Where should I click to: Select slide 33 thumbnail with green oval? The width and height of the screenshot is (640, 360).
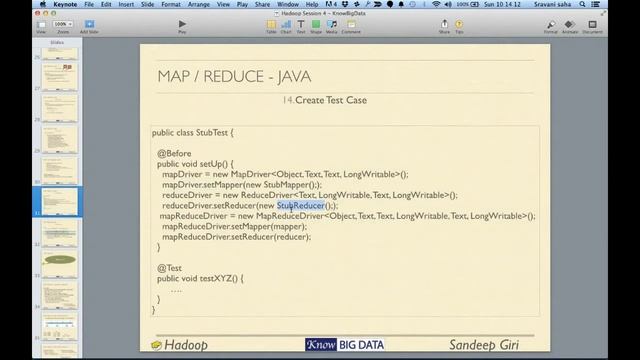(x=60, y=264)
